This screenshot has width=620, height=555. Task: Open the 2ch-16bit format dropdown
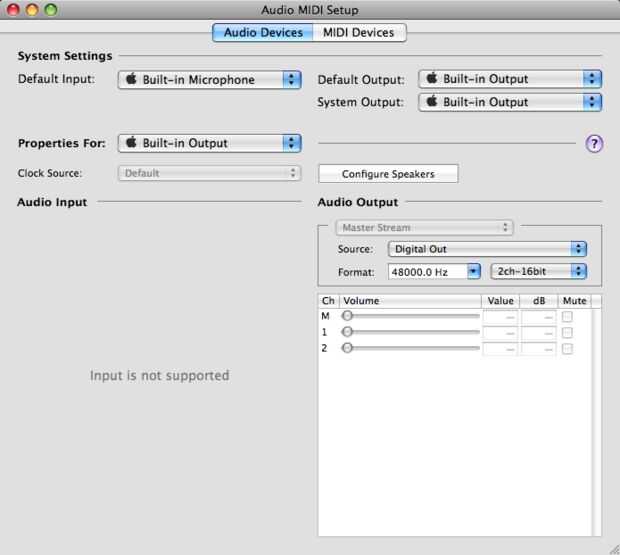point(539,272)
